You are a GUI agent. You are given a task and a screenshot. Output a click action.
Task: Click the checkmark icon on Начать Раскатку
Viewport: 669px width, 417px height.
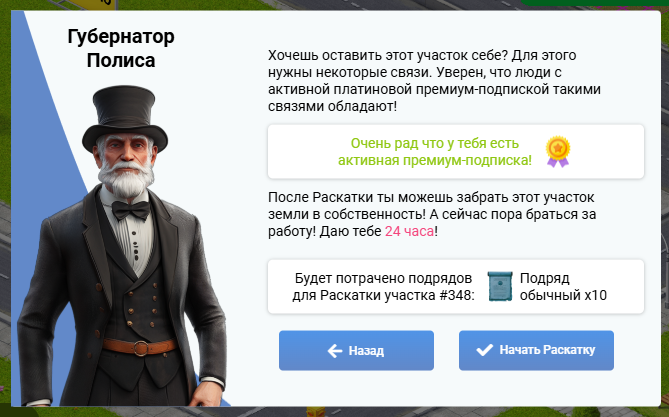click(x=484, y=350)
